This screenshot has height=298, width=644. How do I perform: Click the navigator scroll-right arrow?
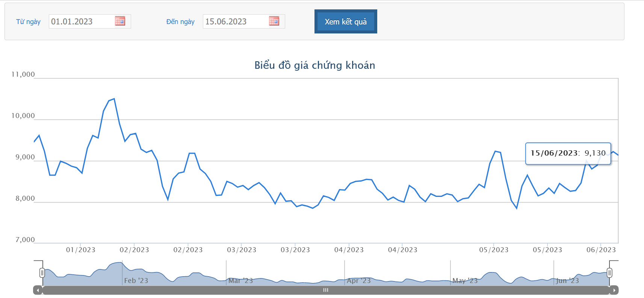tap(614, 290)
